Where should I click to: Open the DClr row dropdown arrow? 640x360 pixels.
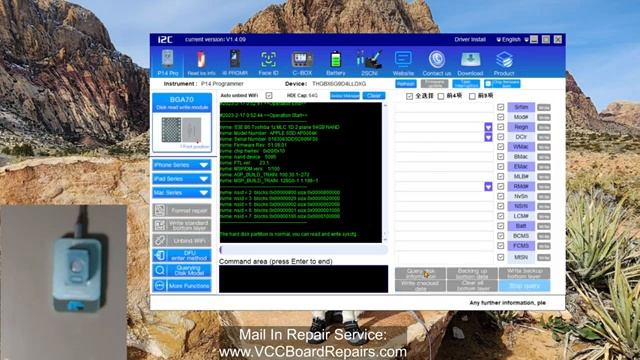point(488,137)
